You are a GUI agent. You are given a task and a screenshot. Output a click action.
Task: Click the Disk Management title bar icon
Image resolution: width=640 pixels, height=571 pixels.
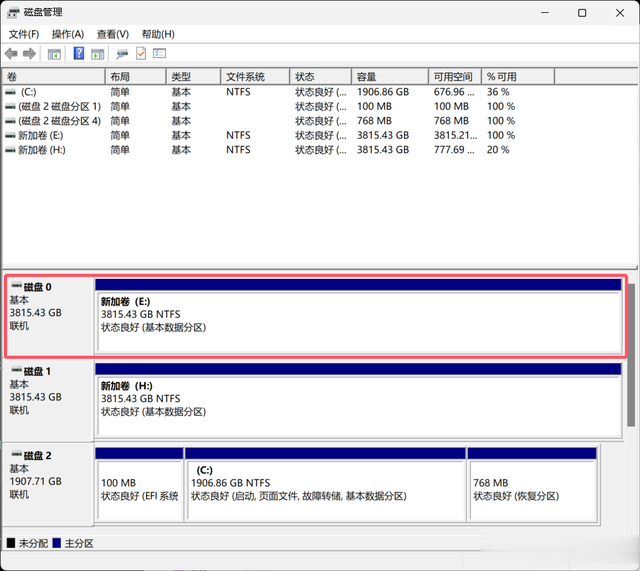pyautogui.click(x=13, y=13)
